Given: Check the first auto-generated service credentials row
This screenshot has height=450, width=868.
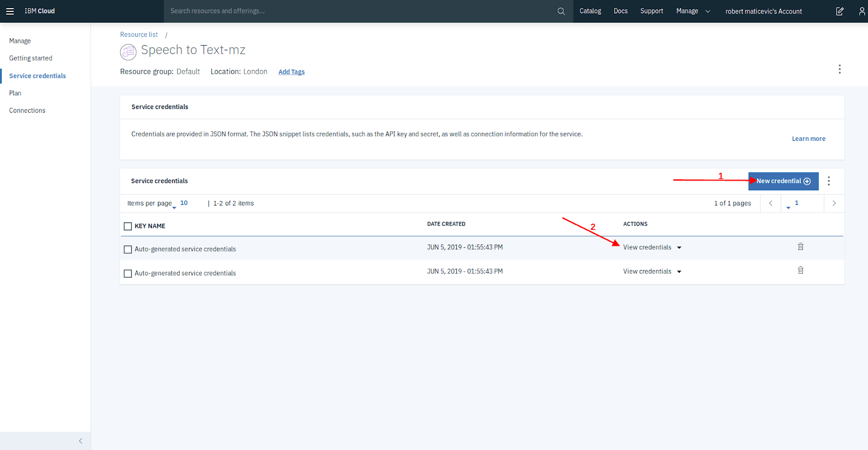Looking at the screenshot, I should (128, 249).
